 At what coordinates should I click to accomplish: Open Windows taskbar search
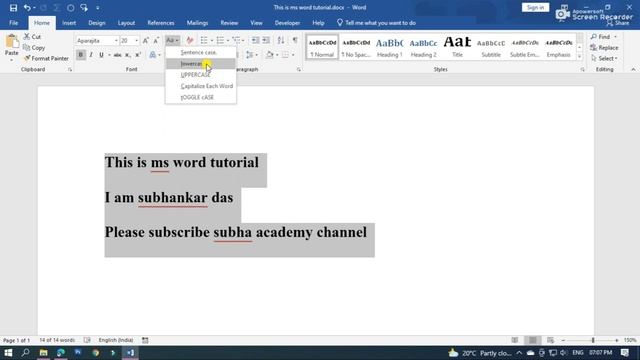click(25, 353)
